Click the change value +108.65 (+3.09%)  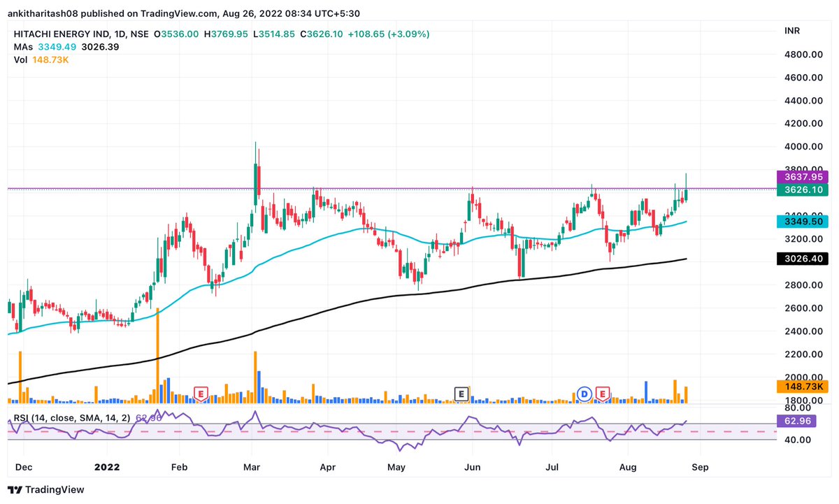click(x=390, y=34)
